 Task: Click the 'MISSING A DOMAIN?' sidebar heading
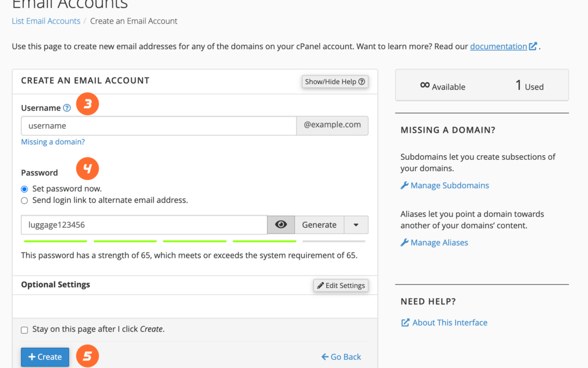click(x=448, y=130)
